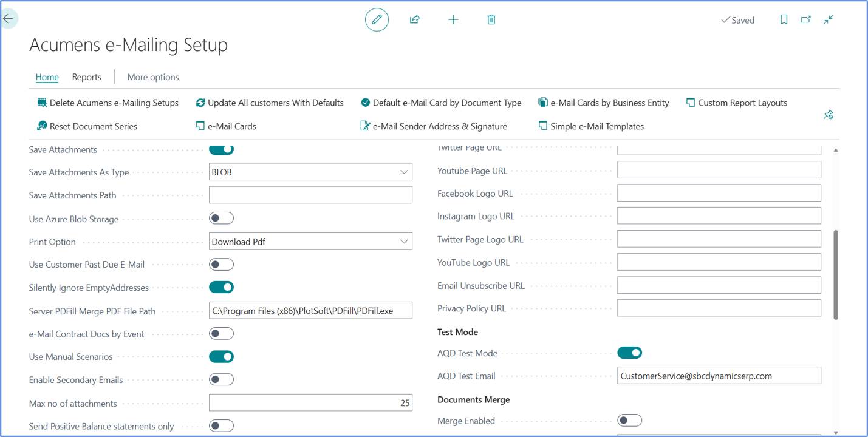Toggle Use Azure Blob Storage switch
868x437 pixels.
[x=221, y=218]
